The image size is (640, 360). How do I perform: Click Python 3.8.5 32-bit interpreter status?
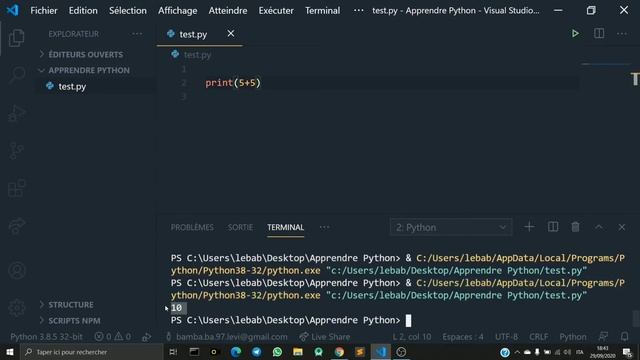pos(46,337)
